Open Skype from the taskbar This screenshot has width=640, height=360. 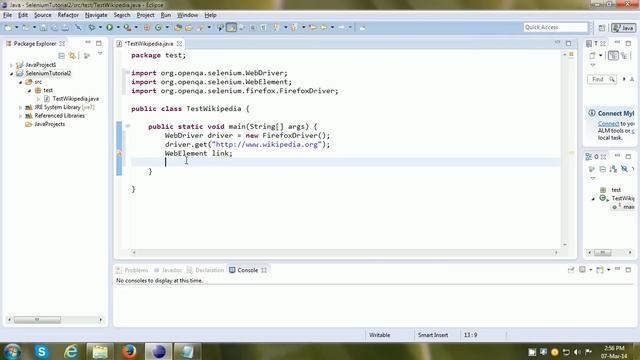(x=42, y=351)
